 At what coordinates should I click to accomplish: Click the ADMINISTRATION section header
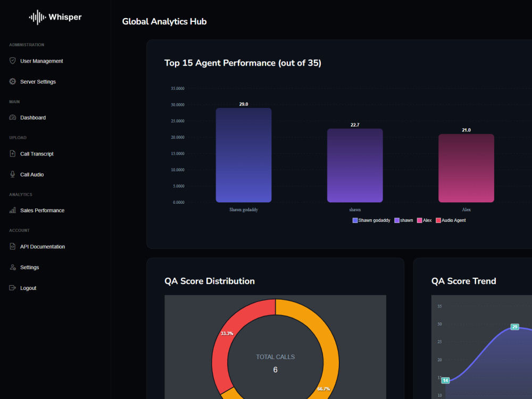[27, 45]
